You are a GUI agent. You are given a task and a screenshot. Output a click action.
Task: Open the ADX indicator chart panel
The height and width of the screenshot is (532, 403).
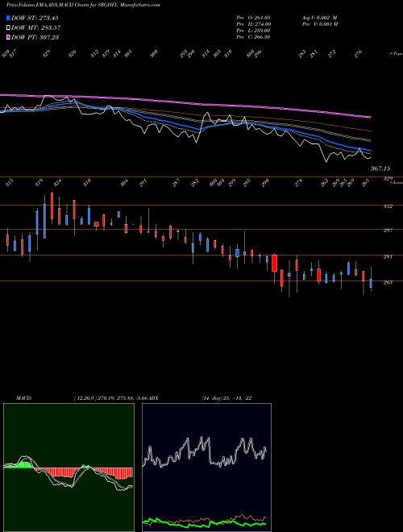pyautogui.click(x=206, y=468)
